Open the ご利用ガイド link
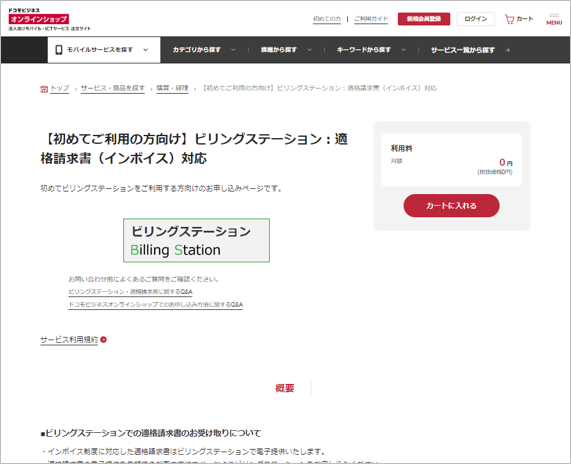This screenshot has height=464, width=571. pos(371,19)
